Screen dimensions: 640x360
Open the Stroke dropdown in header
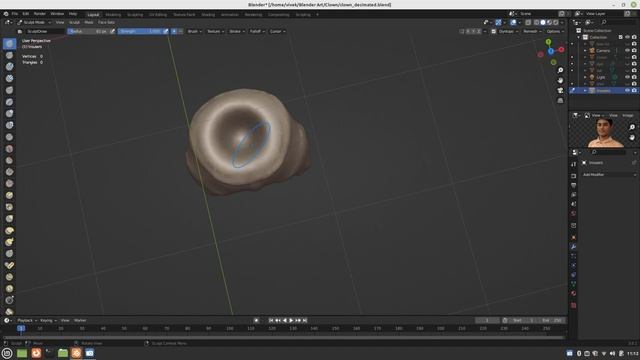237,31
